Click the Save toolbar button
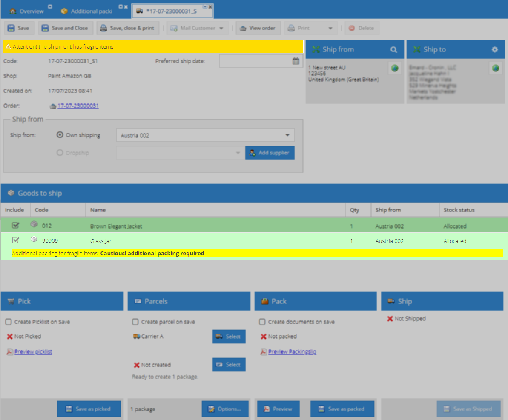Viewport: 508px width, 420px height. pos(19,28)
